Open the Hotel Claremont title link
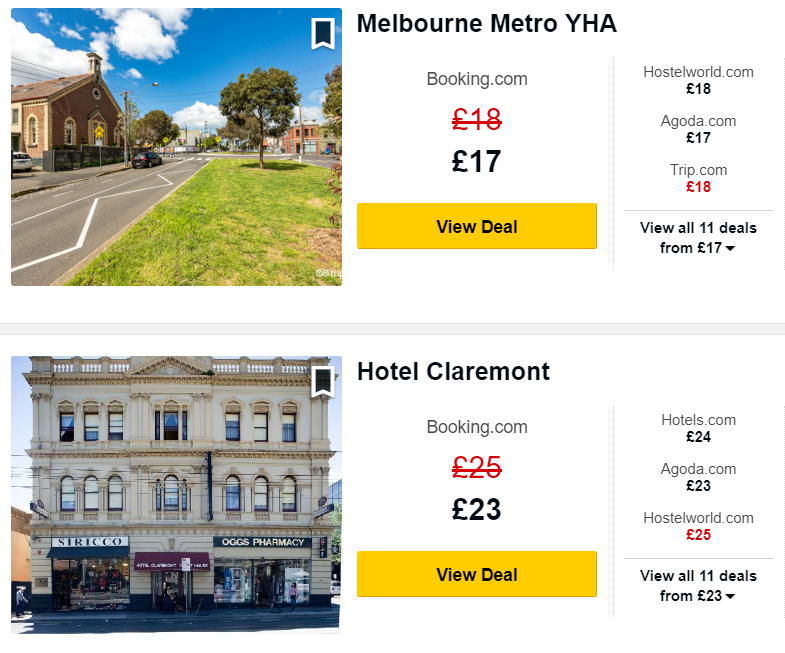Screen dimensions: 785x653 pos(453,372)
